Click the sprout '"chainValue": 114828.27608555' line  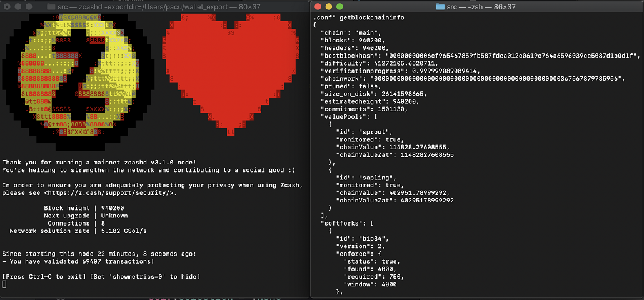[x=393, y=147]
